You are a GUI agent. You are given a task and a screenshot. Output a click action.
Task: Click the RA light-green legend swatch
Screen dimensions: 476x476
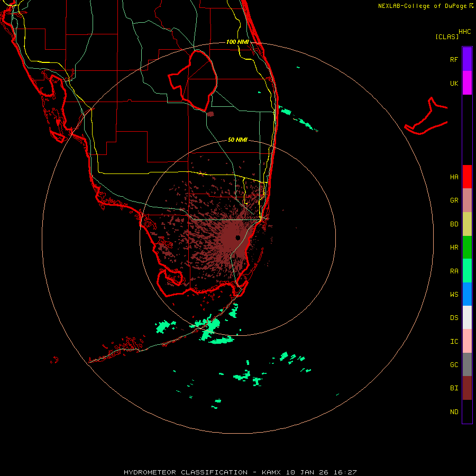pos(467,270)
